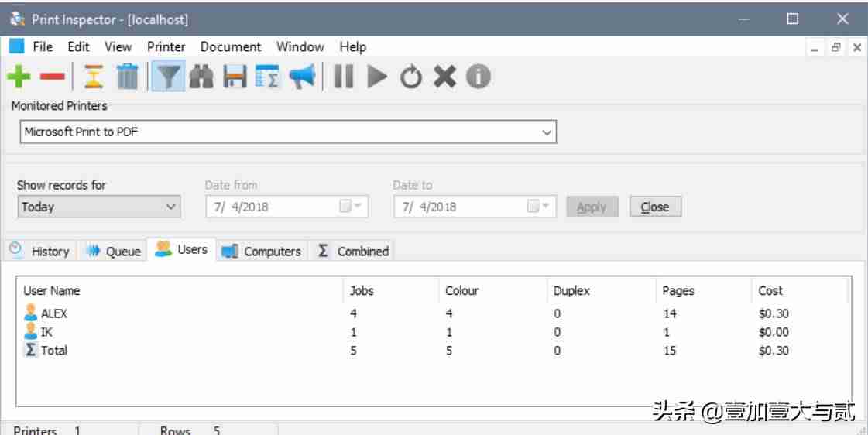Switch to the Queue tab
The image size is (868, 435).
[x=113, y=251]
